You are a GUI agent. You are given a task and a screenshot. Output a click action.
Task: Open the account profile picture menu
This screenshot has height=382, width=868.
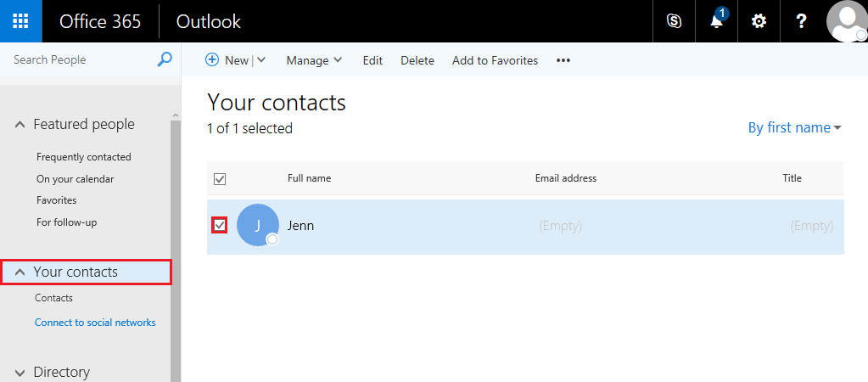(846, 21)
